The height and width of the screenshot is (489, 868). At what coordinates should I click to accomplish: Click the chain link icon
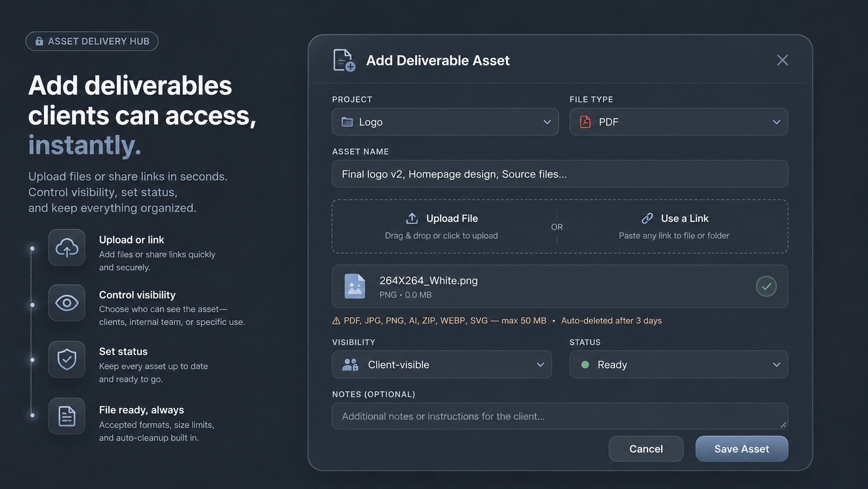point(647,218)
